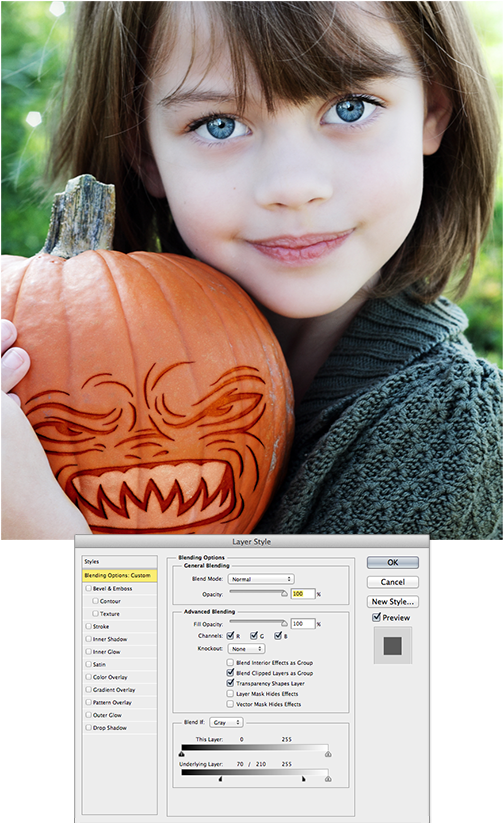Viewport: 504px width, 823px height.
Task: Click the Underlying Layer white point handle
Action: [328, 779]
